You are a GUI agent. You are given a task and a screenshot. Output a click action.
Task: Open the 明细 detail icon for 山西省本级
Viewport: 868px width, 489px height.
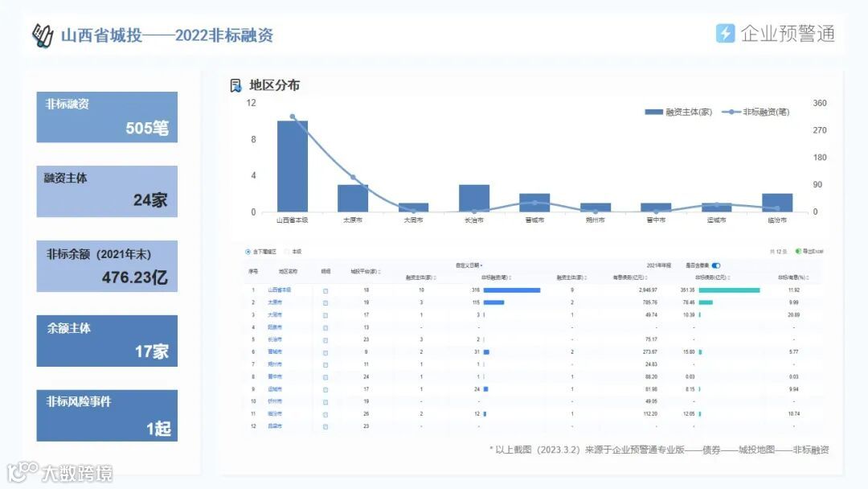[325, 290]
